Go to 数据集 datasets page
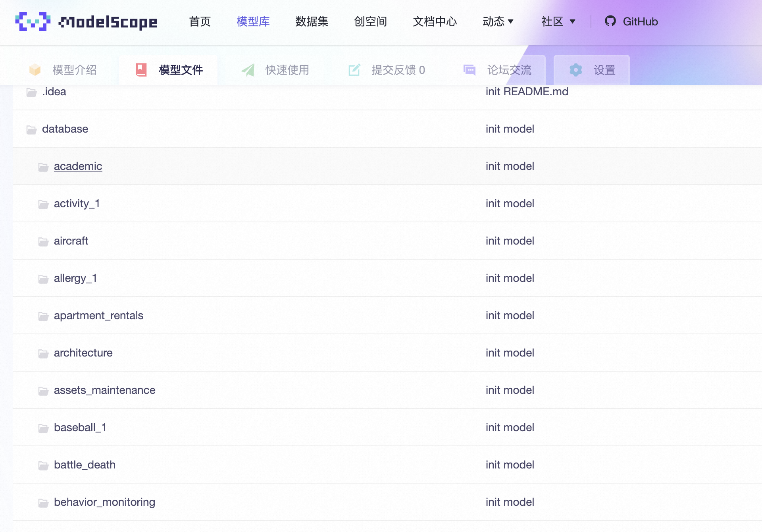This screenshot has width=762, height=532. pyautogui.click(x=312, y=21)
